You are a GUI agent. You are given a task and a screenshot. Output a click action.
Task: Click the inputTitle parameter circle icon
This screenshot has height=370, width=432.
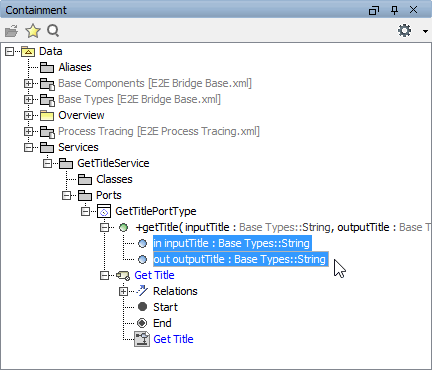click(x=142, y=244)
